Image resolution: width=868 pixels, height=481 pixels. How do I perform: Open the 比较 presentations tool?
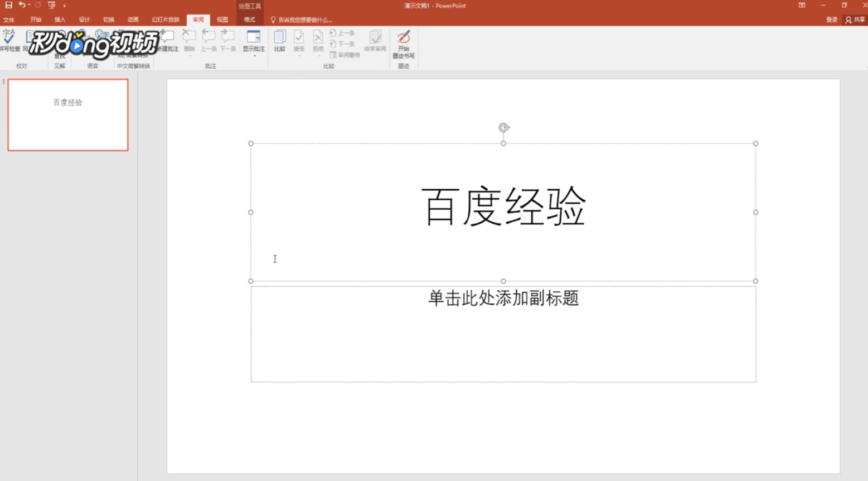click(280, 41)
